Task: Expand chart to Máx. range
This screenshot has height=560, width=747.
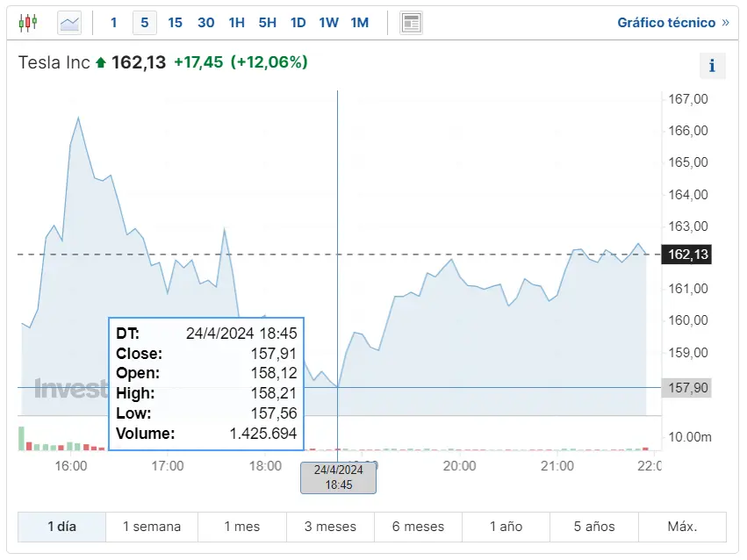Action: [682, 527]
